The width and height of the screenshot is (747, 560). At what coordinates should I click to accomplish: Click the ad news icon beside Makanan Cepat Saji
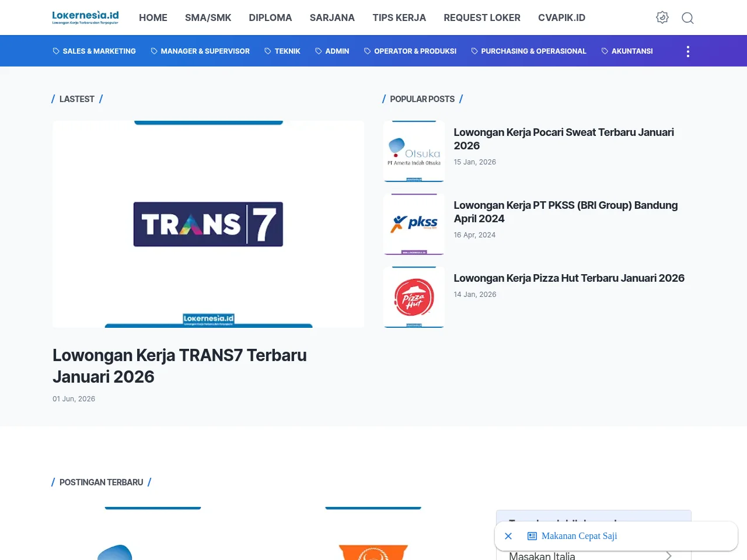tap(532, 536)
